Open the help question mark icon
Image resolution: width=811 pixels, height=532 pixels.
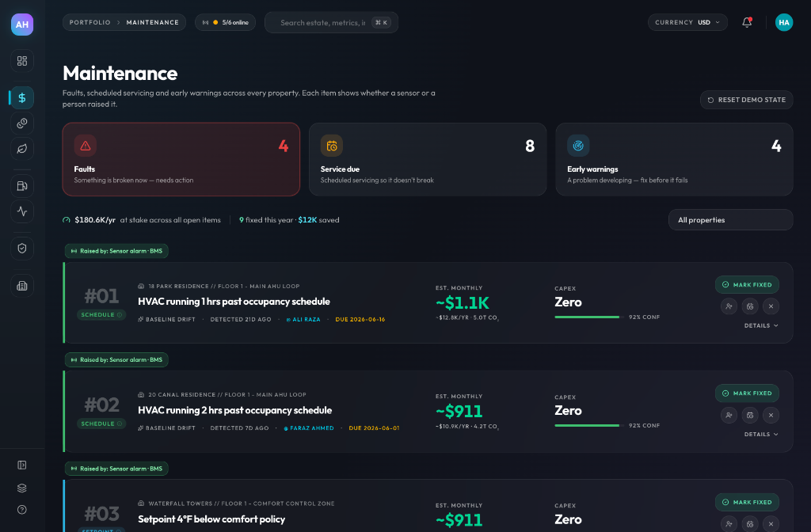pyautogui.click(x=22, y=510)
